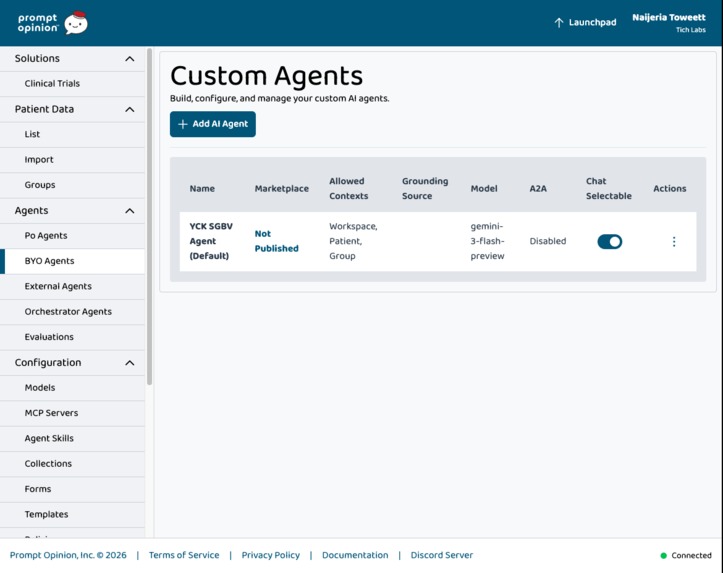This screenshot has height=573, width=723.
Task: Open Terms of Service link
Action: 184,555
